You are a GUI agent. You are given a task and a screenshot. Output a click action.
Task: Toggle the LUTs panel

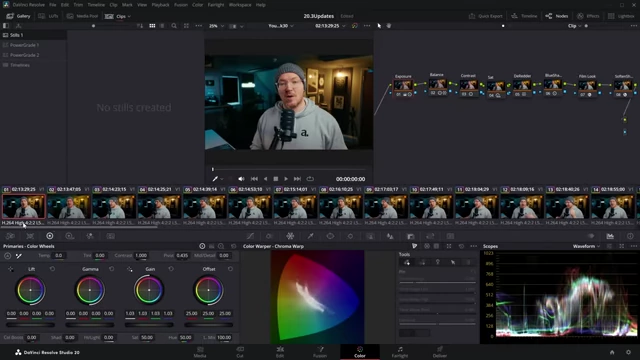[48, 16]
